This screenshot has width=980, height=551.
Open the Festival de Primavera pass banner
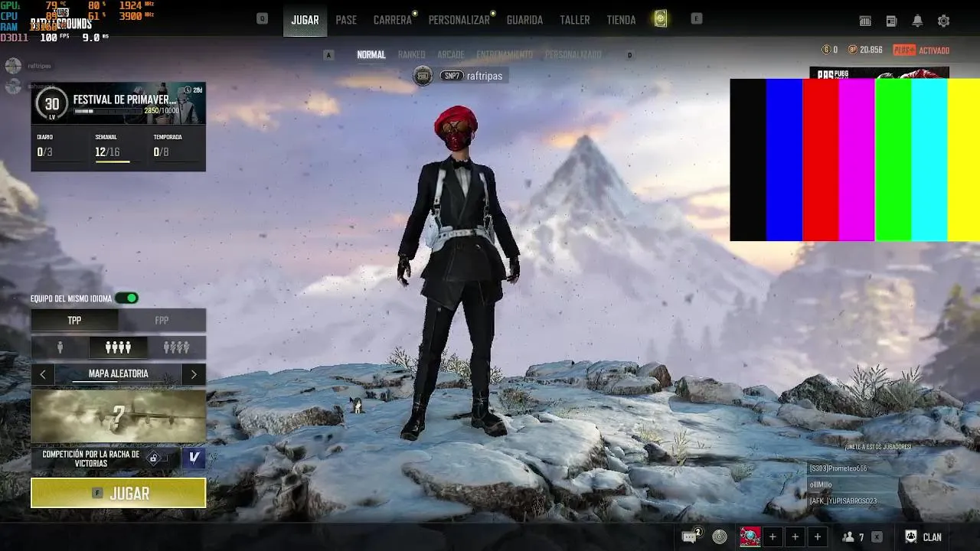pos(118,103)
